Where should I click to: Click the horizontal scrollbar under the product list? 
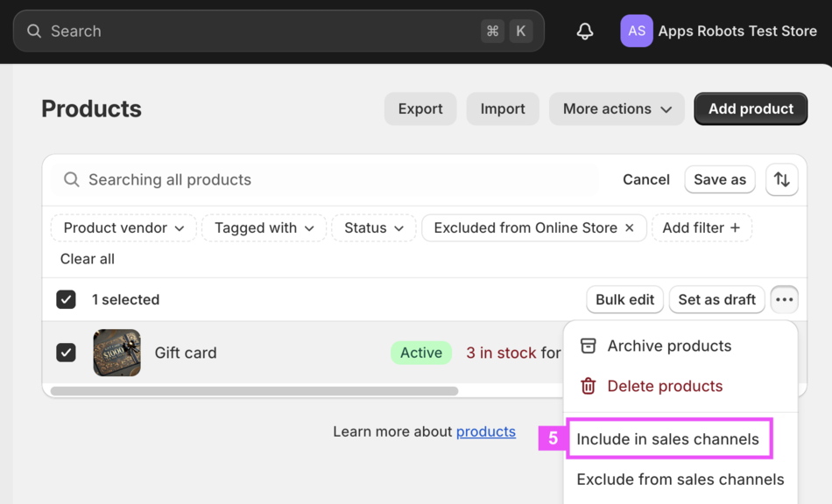tap(254, 391)
